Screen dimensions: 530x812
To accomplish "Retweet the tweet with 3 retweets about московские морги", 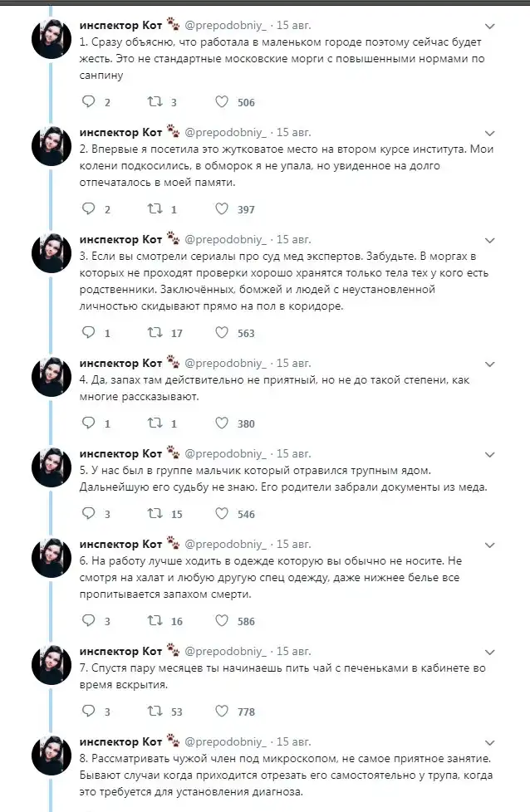I will point(155,102).
